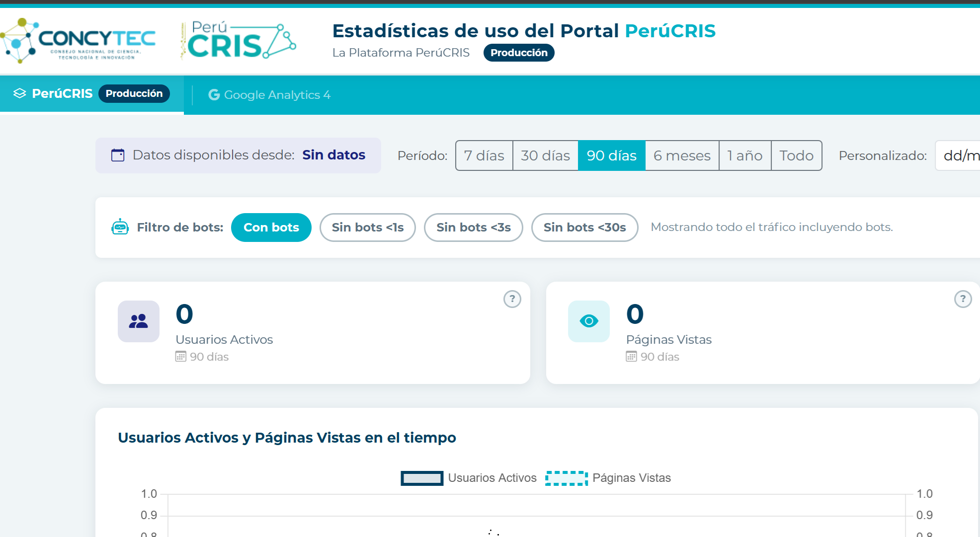Click the Páginas Vistas eye icon

point(589,321)
